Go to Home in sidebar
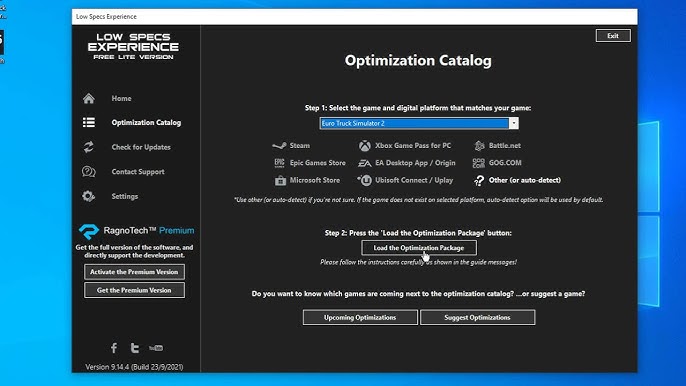 121,98
